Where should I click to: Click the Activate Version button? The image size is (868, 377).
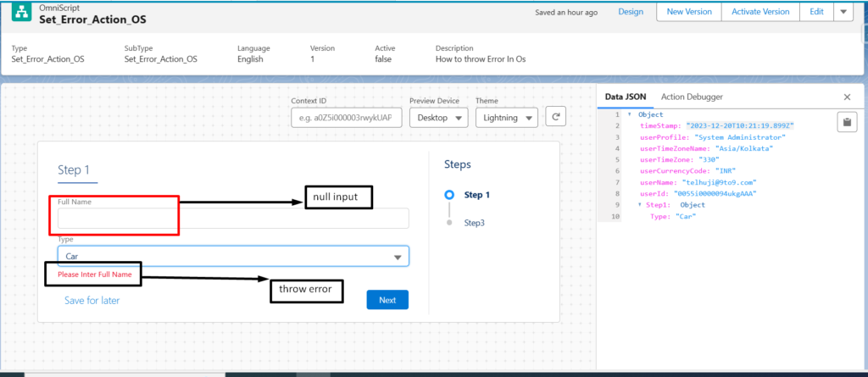[760, 12]
